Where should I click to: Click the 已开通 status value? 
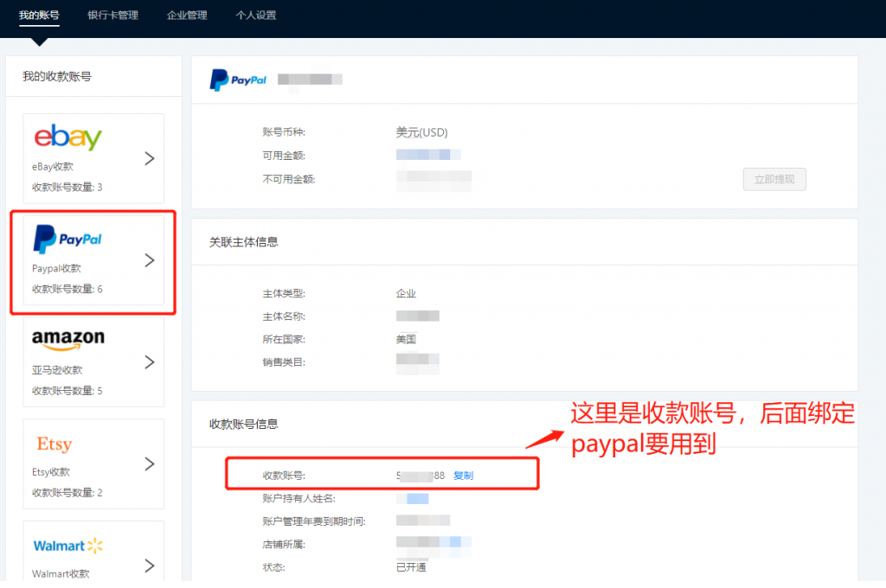coord(411,567)
